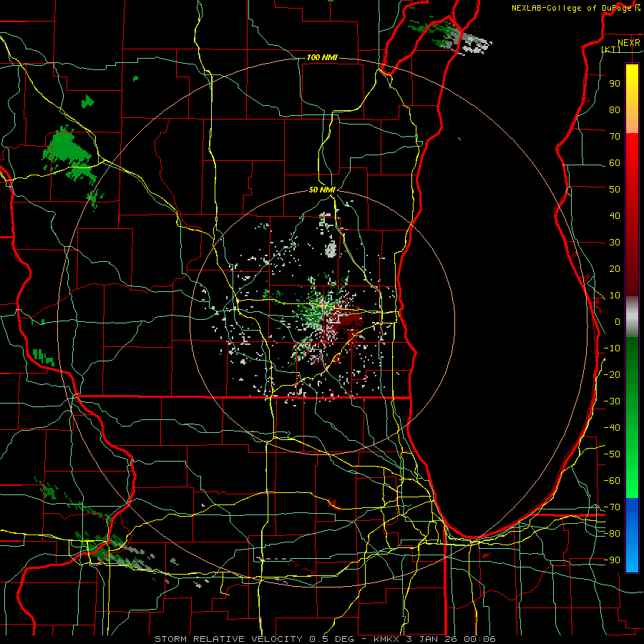
Task: Click the NEXR label above the color bar
Action: (629, 43)
